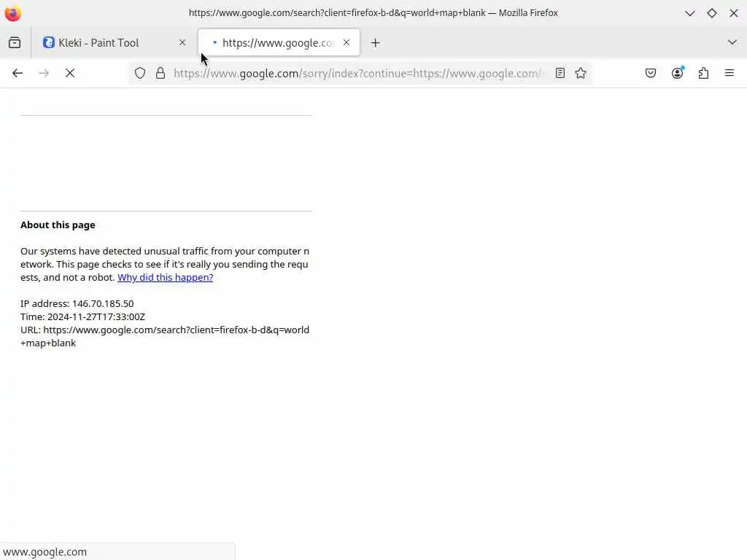This screenshot has width=747, height=560.
Task: Open a new tab with plus button
Action: click(x=376, y=43)
